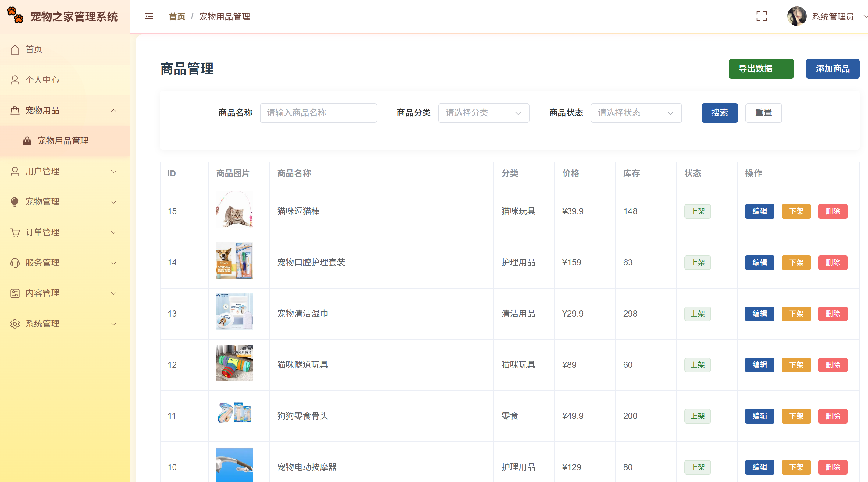Click the 宠物用品 shopping bag icon
868x482 pixels.
(15, 110)
